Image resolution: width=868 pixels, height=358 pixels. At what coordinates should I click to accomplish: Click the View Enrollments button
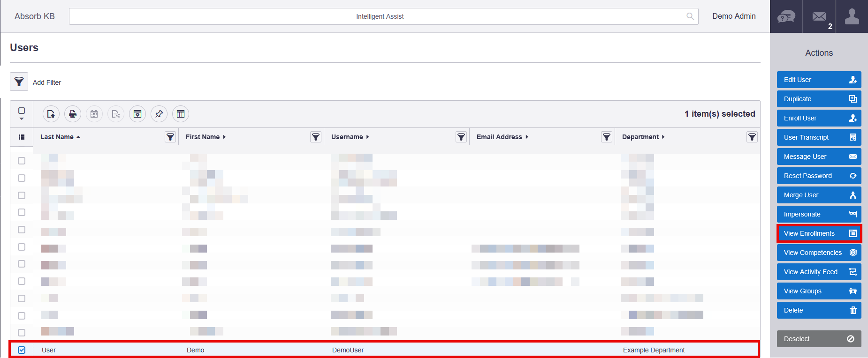[819, 233]
